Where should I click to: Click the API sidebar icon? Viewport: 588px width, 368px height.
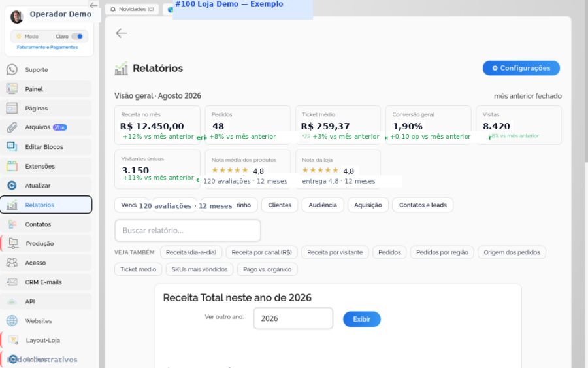(12, 301)
